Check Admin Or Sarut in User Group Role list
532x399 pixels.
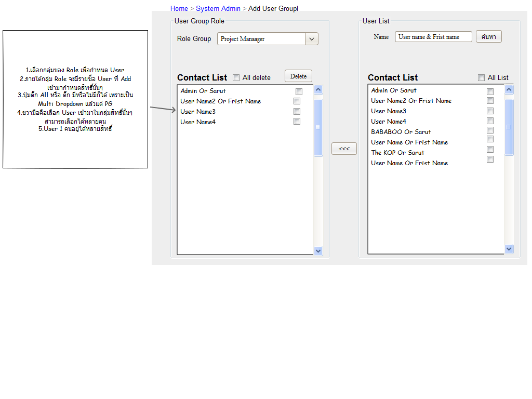299,91
